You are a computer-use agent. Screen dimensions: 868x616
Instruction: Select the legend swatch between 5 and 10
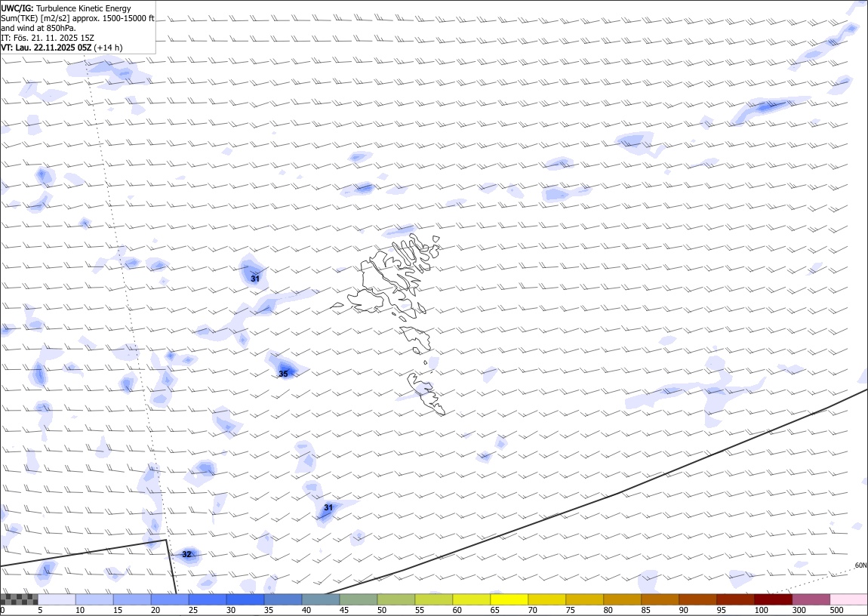coord(57,599)
